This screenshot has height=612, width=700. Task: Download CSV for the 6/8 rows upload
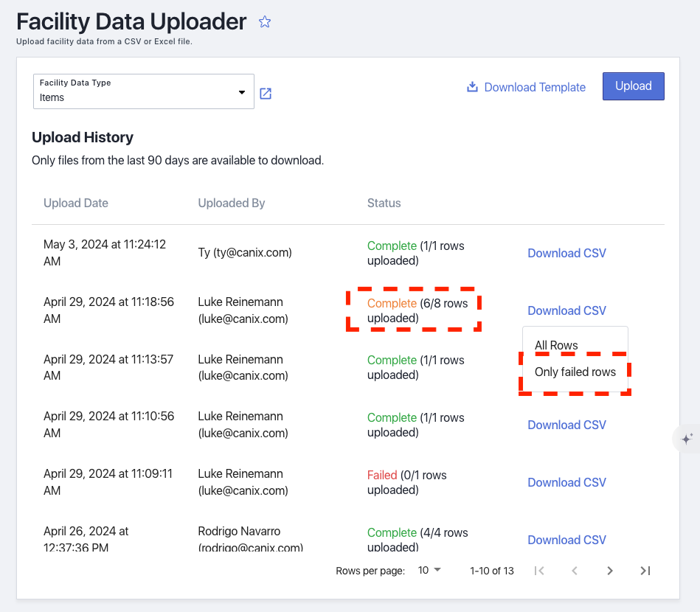(566, 310)
